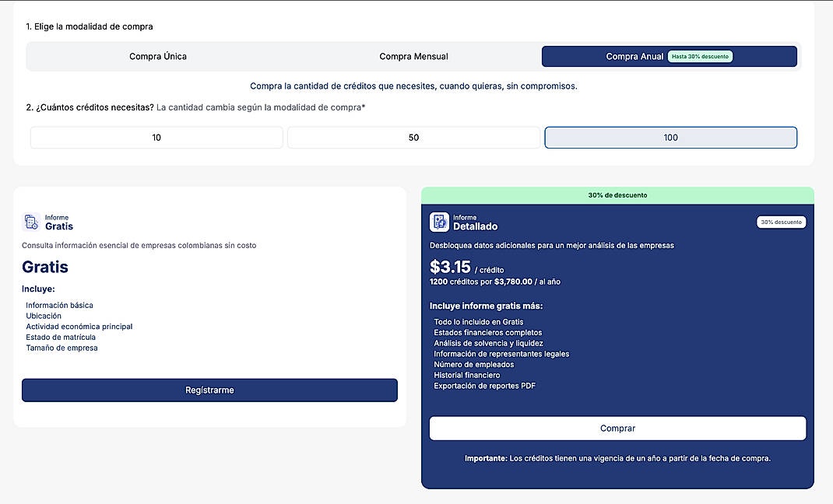Screen dimensions: 833x504
Task: Click '1. Elige la modalidad de compra' heading
Action: tap(90, 26)
